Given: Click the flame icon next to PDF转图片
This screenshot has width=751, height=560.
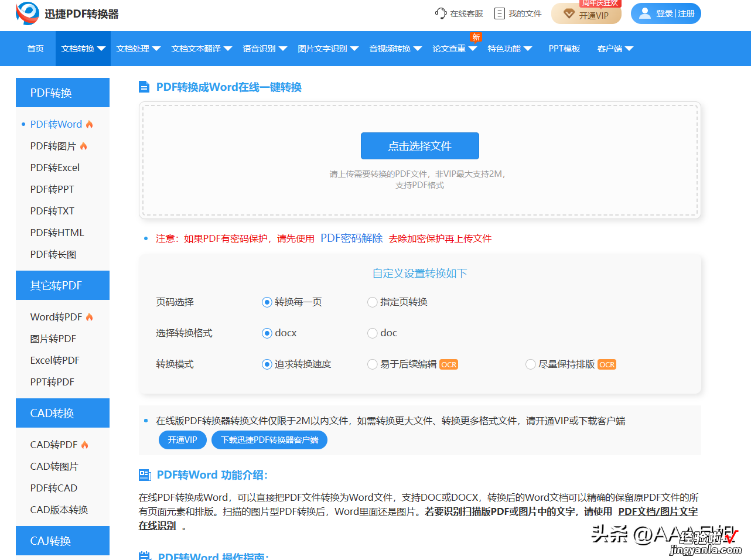Looking at the screenshot, I should point(84,146).
